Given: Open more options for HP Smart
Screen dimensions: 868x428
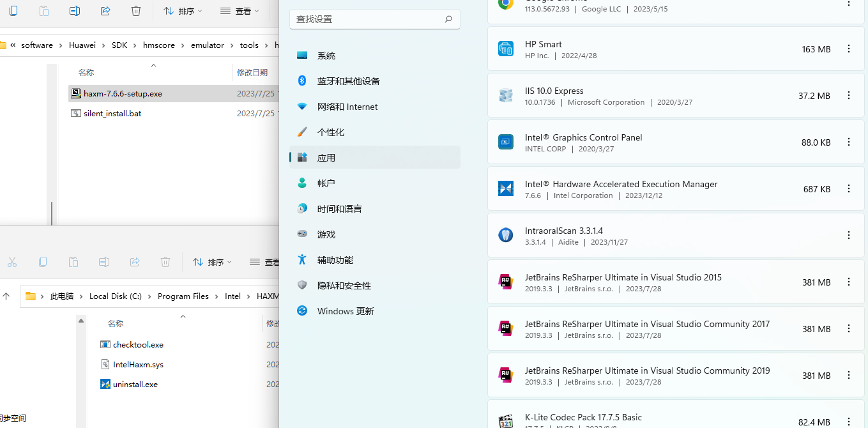Looking at the screenshot, I should pyautogui.click(x=849, y=49).
